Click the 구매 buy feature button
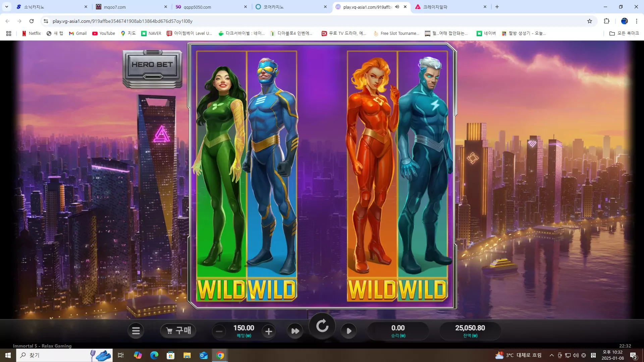Viewport: 644px width, 362px height. click(178, 331)
